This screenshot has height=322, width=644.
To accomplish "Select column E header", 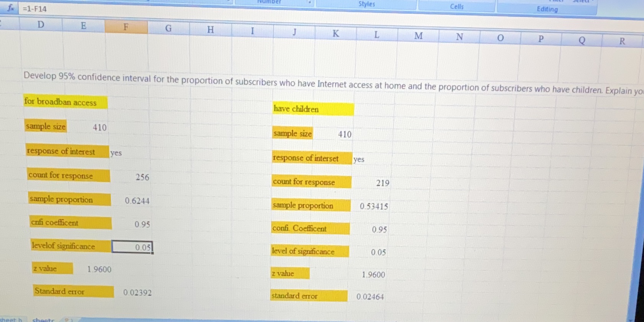I will coord(83,26).
